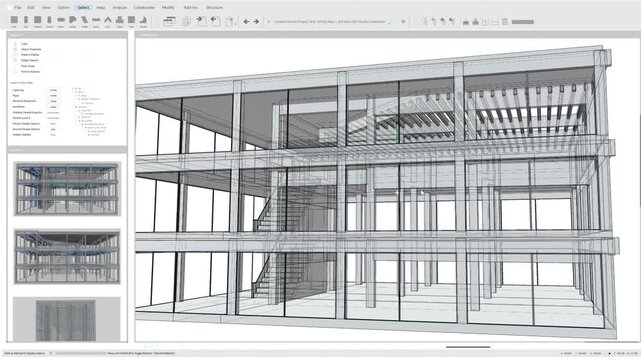Go back with the left arrow
The image size is (641, 360).
[x=246, y=22]
